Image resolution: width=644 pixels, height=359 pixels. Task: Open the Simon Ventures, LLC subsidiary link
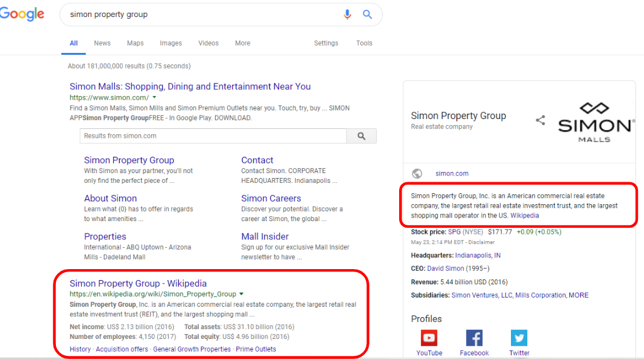pyautogui.click(x=482, y=295)
